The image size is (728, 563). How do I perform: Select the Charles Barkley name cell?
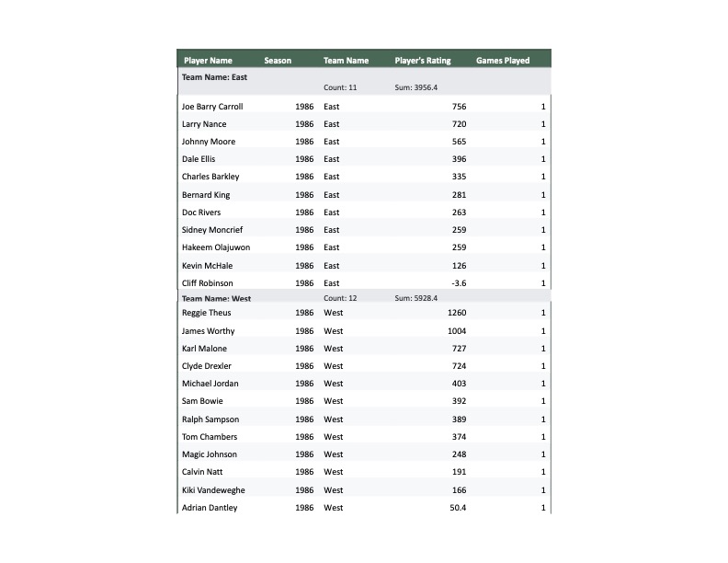pos(210,177)
